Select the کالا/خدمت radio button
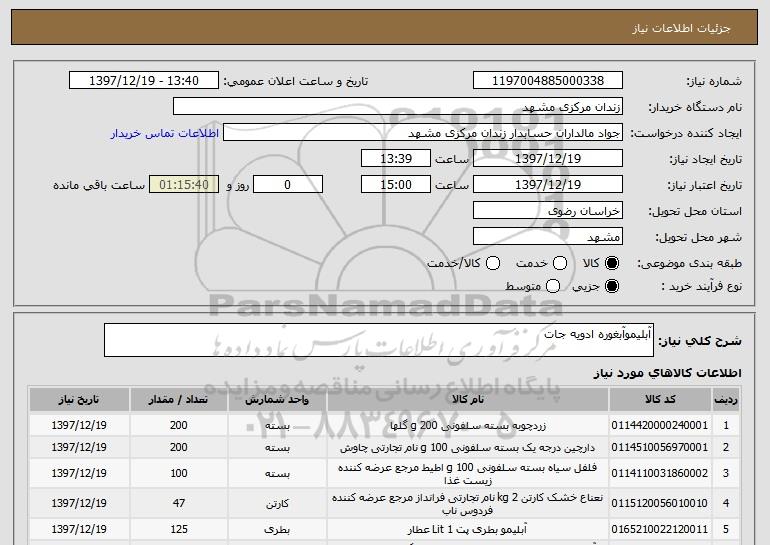The height and width of the screenshot is (545, 770). click(x=493, y=263)
